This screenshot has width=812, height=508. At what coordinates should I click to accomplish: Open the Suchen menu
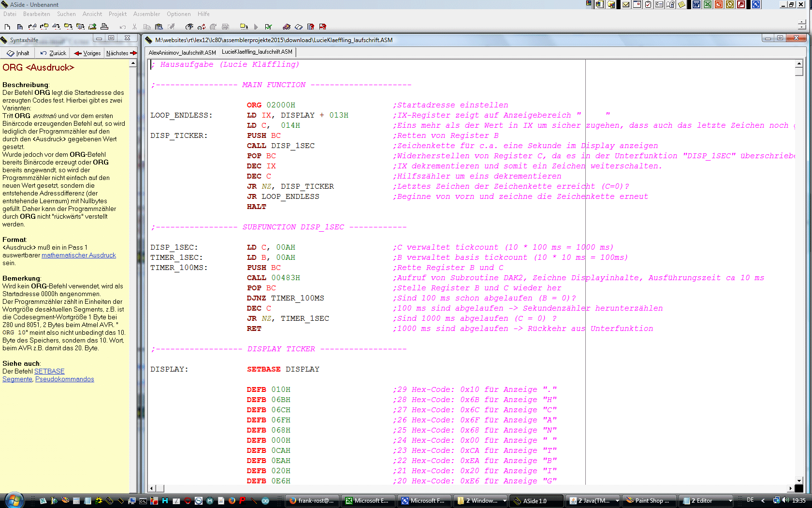(66, 14)
